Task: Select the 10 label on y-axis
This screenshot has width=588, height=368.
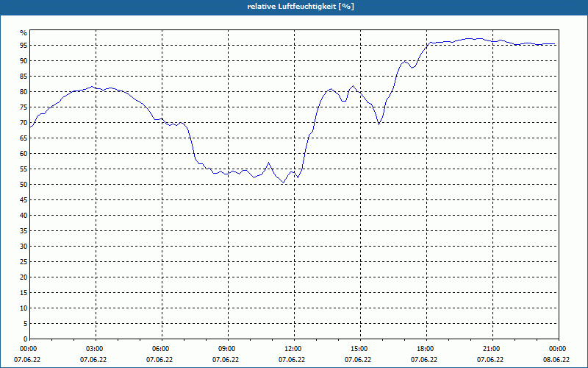Action: 24,308
